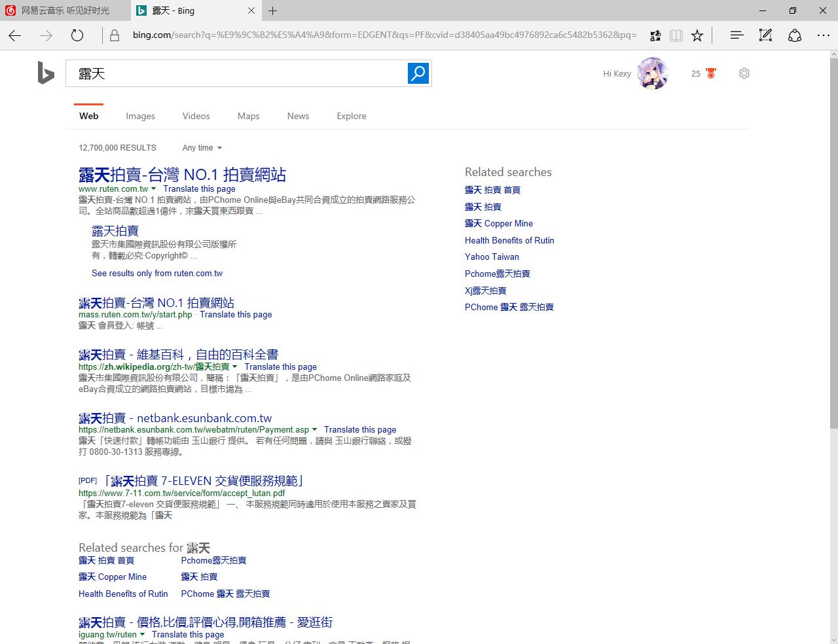Switch to the Images search tab

pyautogui.click(x=140, y=116)
